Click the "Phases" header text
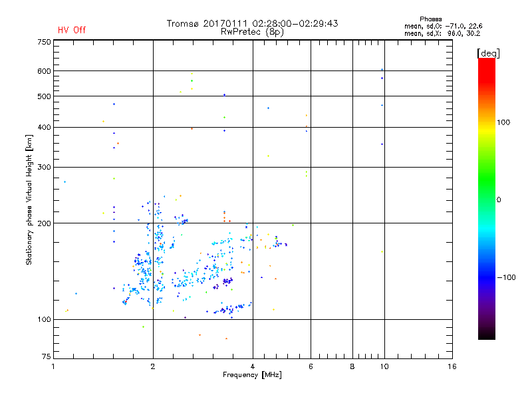This screenshot has height=399, width=532. pyautogui.click(x=430, y=19)
